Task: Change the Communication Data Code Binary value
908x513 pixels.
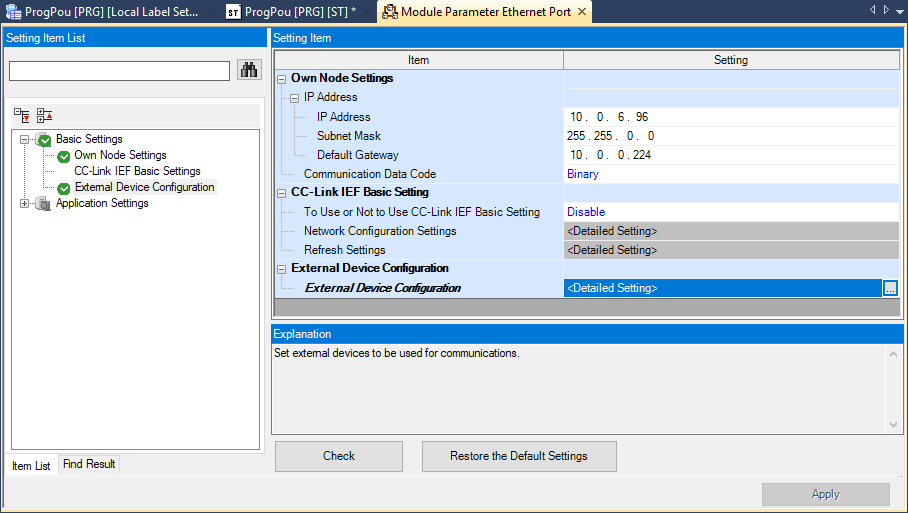Action: point(730,174)
